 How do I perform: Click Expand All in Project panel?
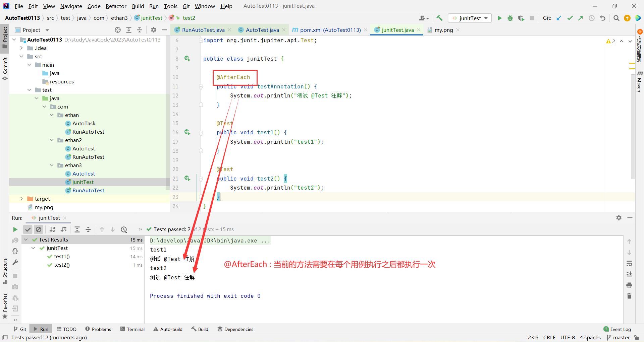pos(129,30)
